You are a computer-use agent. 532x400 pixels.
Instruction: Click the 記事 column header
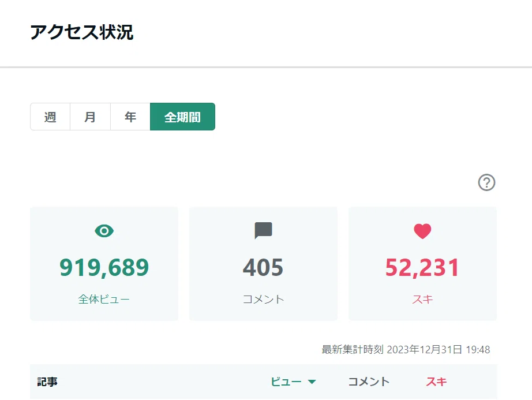(x=47, y=382)
